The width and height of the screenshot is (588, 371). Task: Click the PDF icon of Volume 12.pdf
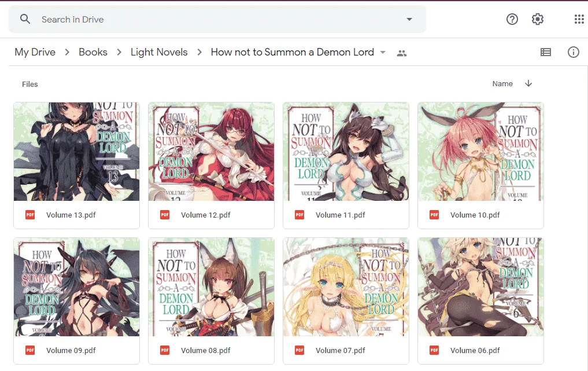click(165, 215)
